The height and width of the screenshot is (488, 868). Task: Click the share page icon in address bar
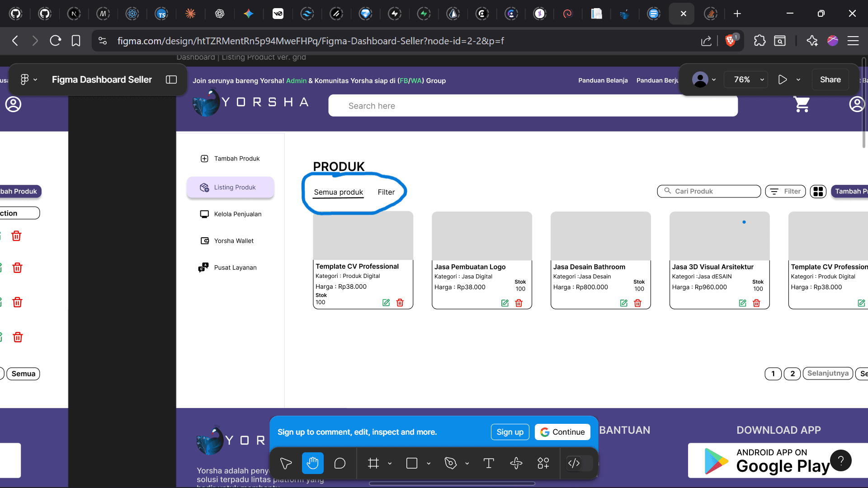[x=706, y=41]
